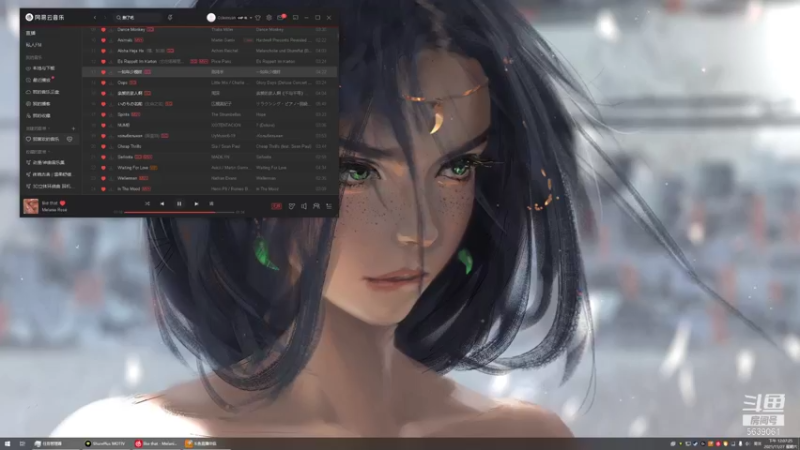Open My Music Cloud Disk in sidebar
Screen dimensions: 800x450
tap(43, 92)
